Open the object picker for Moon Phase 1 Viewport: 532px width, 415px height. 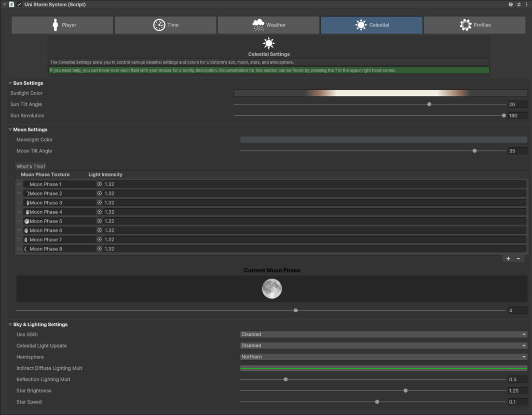[x=99, y=184]
